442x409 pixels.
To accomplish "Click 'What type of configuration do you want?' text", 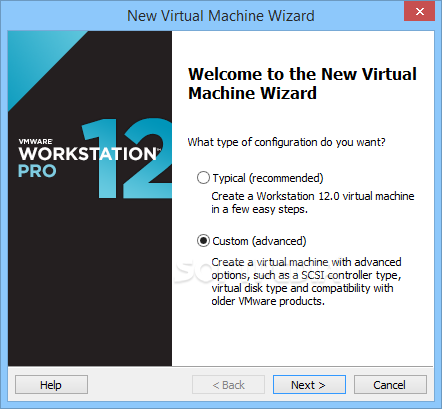I will 286,142.
